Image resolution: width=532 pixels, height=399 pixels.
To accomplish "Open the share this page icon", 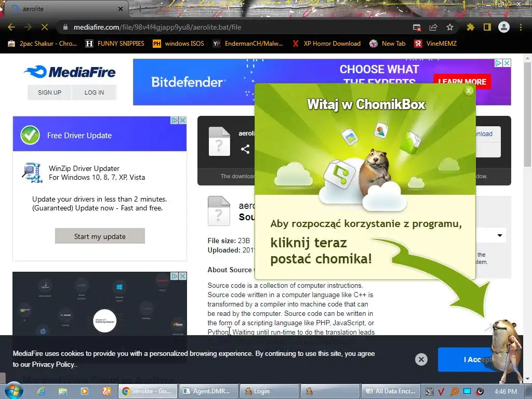I will tap(433, 27).
